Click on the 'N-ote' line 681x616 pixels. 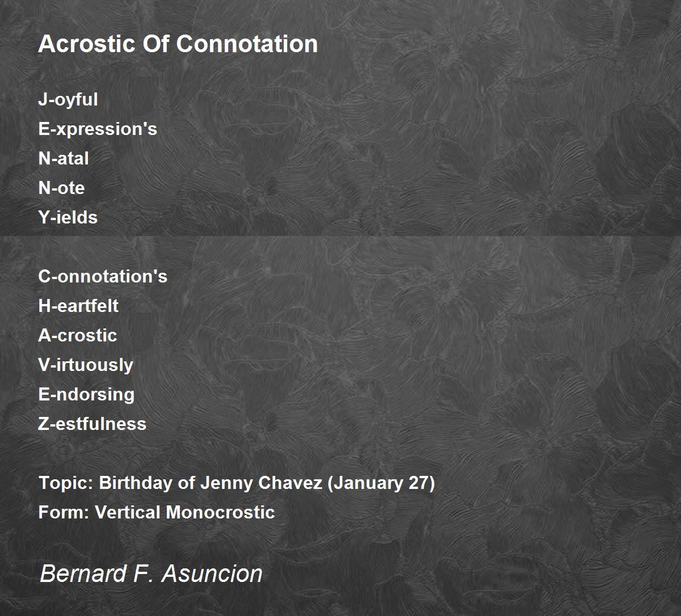[x=61, y=188]
